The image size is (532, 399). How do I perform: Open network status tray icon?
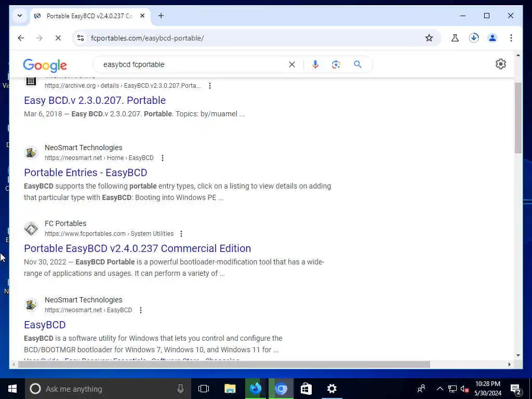pyautogui.click(x=453, y=389)
